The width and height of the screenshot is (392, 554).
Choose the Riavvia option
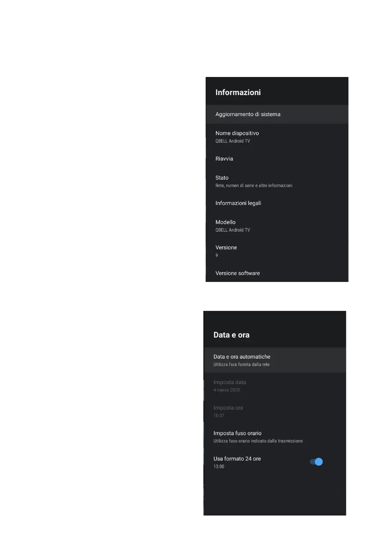click(x=277, y=159)
